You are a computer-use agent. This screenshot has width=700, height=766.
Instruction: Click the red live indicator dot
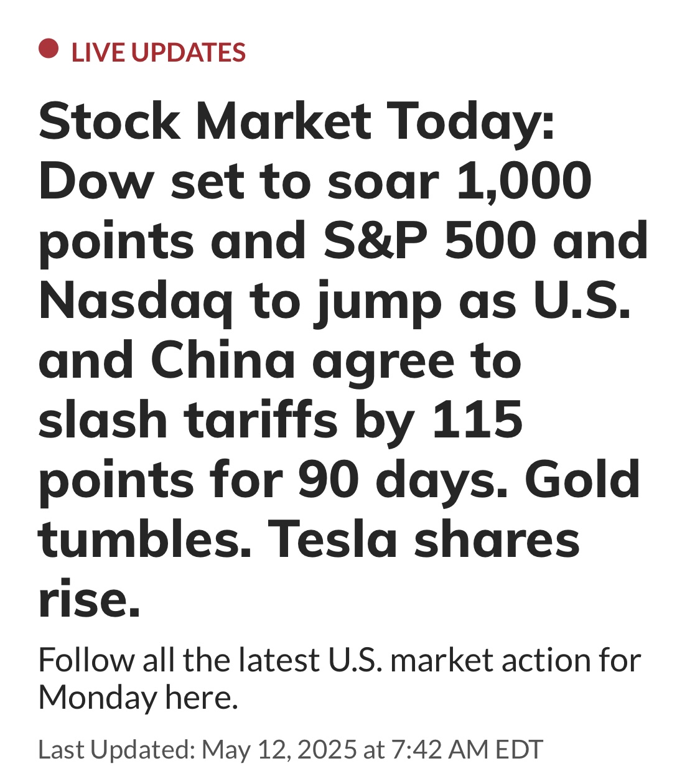pos(49,49)
